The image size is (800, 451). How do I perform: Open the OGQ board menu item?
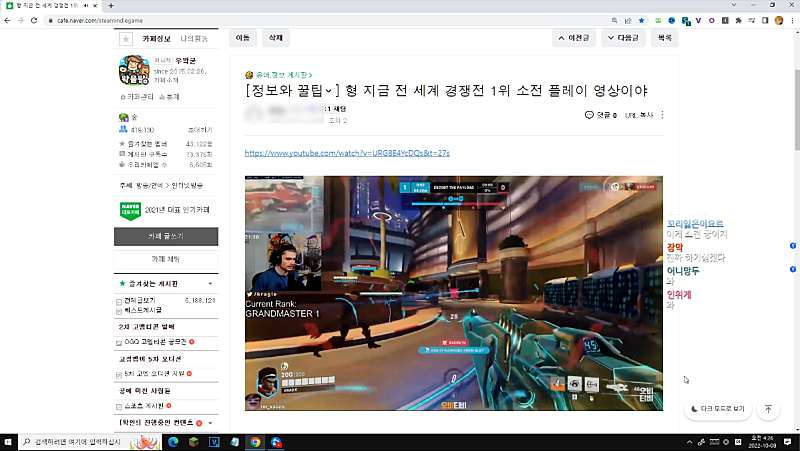pos(155,342)
